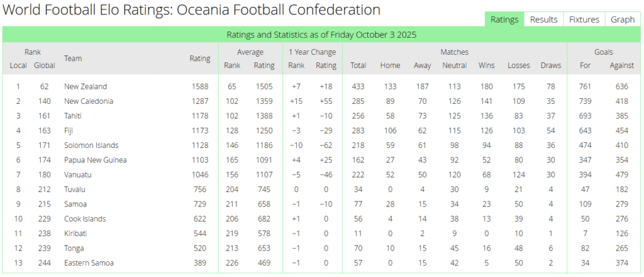Open Samoa's team page

[76, 204]
